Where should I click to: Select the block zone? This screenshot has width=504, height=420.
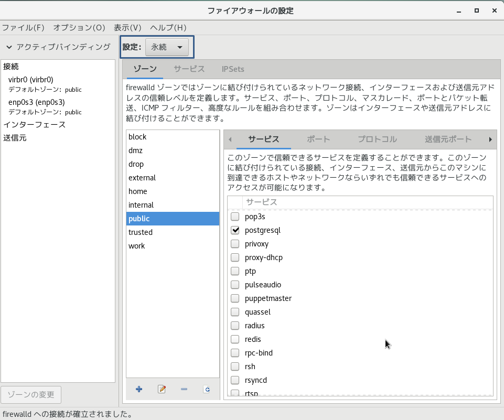tap(173, 137)
